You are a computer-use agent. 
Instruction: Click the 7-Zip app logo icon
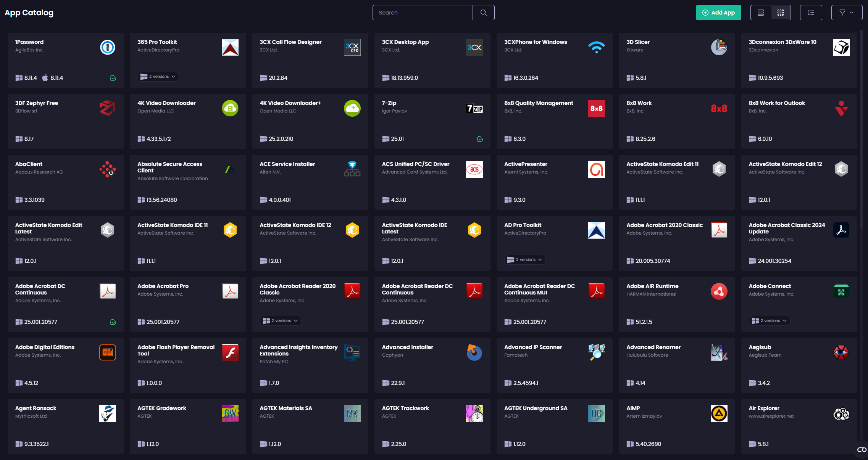pyautogui.click(x=474, y=108)
